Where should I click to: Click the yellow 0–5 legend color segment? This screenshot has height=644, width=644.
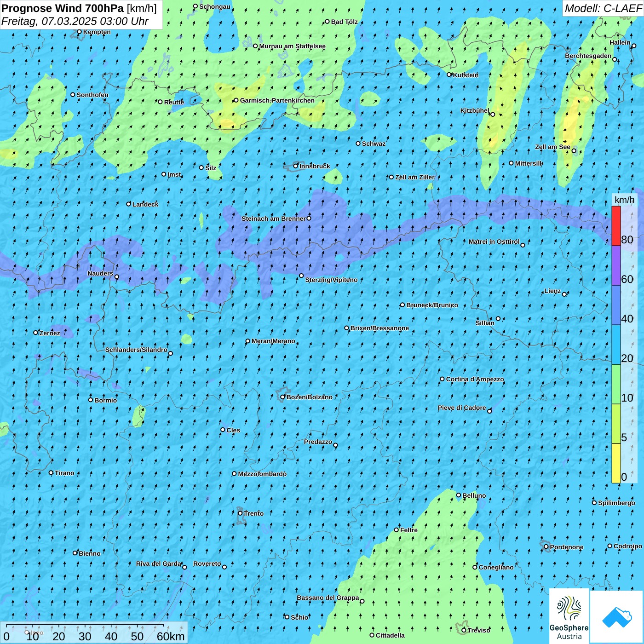[616, 463]
